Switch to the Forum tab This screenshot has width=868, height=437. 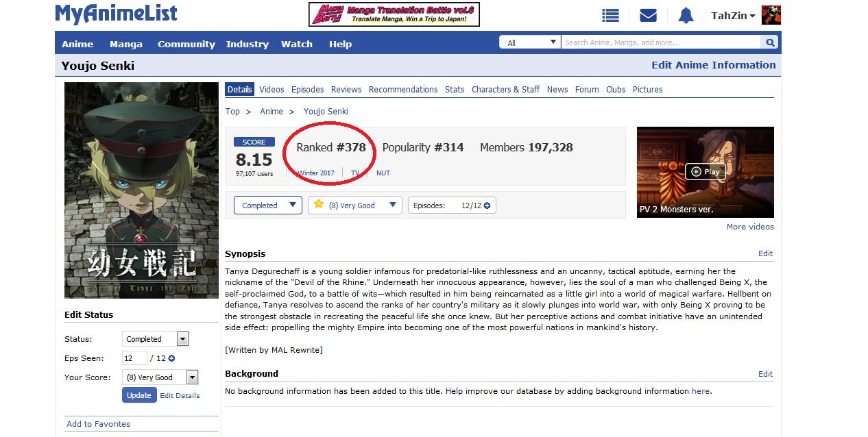[x=587, y=90]
